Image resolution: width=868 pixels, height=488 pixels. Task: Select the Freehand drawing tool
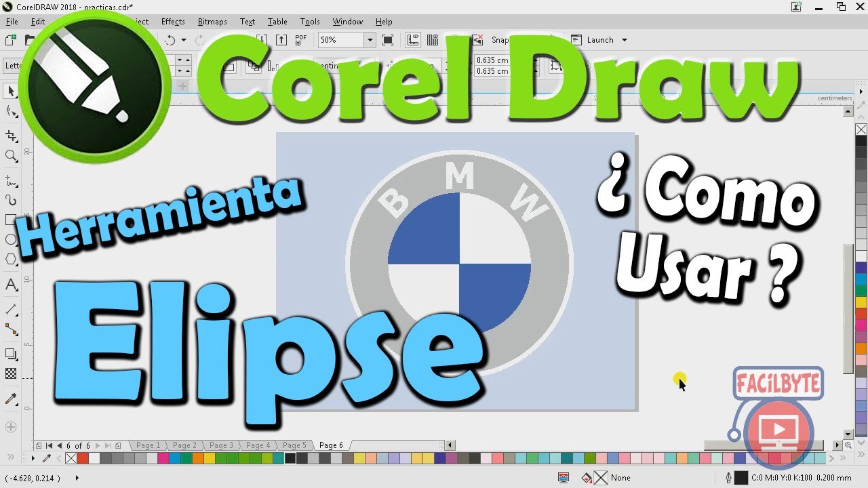pyautogui.click(x=11, y=180)
